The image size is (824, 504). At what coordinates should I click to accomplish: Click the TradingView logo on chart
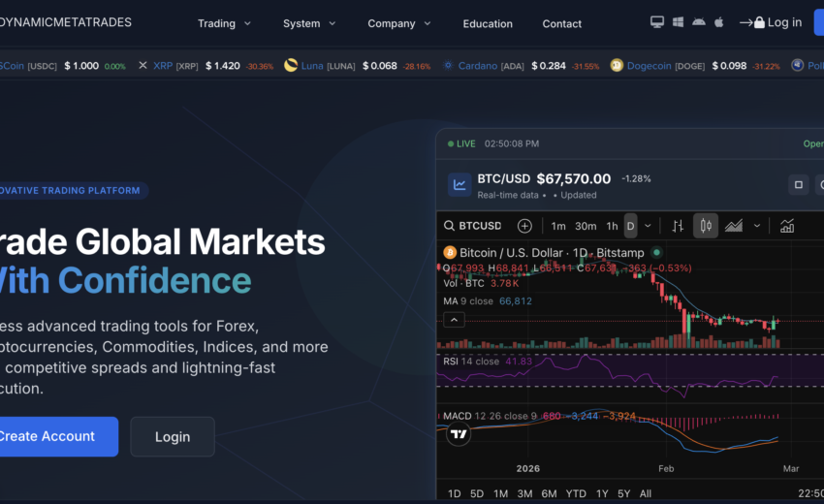[x=458, y=435]
